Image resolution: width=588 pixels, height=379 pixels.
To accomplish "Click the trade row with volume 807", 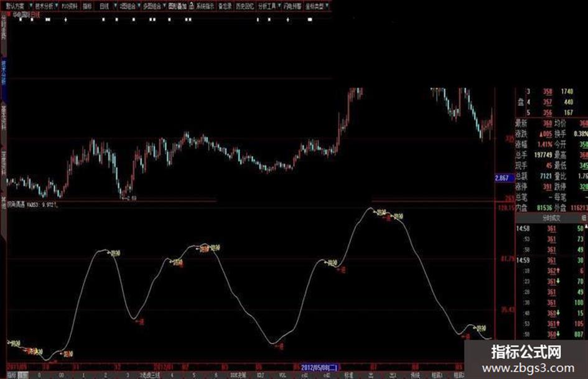I will pos(551,334).
